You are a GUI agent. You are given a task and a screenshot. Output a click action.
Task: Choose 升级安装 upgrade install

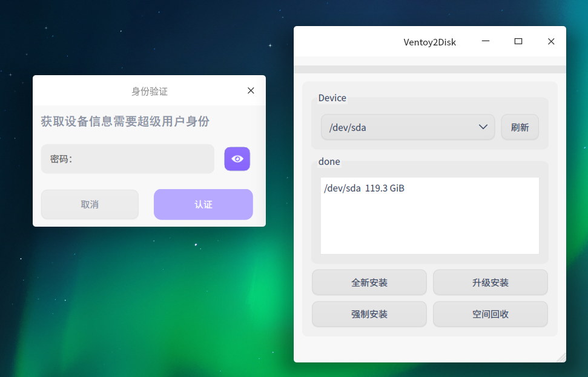(x=491, y=282)
